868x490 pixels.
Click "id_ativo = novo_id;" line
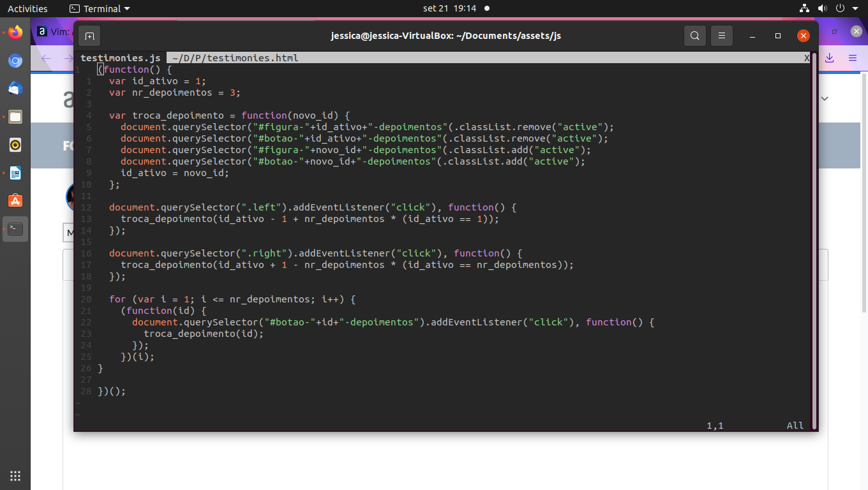tap(175, 173)
